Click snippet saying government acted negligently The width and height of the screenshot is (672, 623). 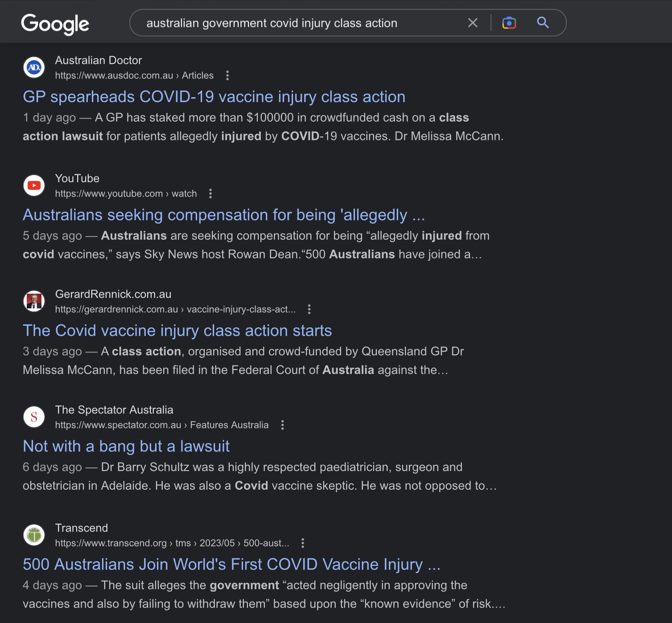[x=264, y=594]
